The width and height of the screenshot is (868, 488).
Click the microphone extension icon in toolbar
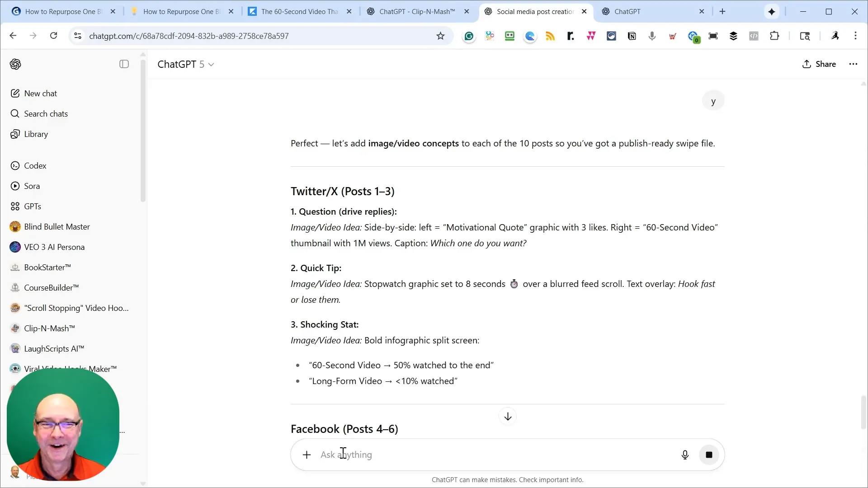click(652, 36)
